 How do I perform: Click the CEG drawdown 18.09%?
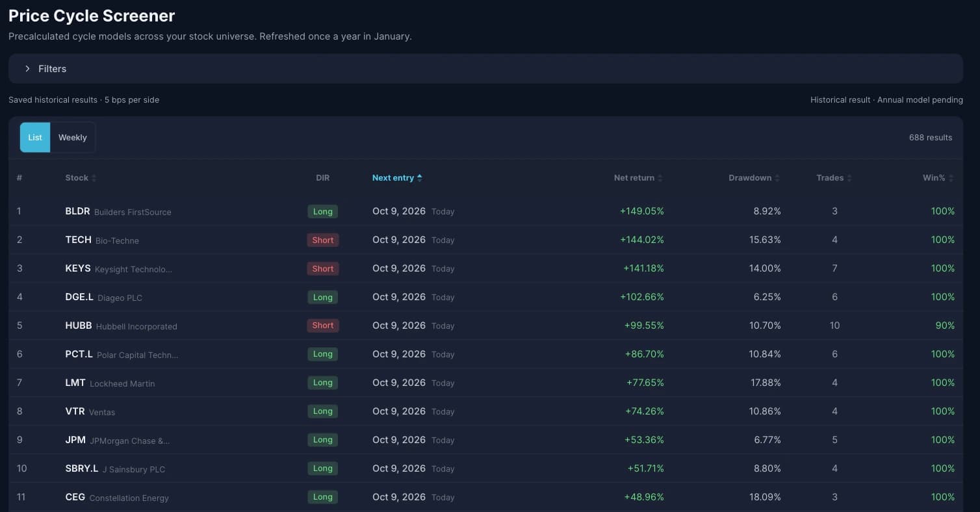pyautogui.click(x=765, y=497)
